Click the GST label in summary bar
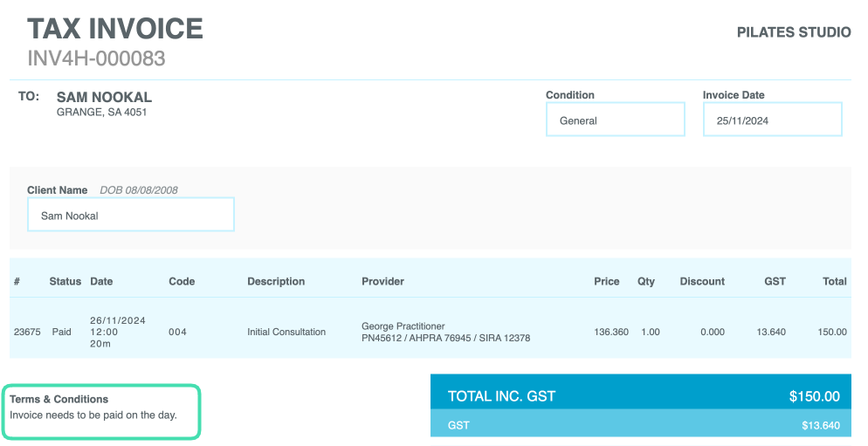The image size is (868, 446). click(459, 426)
